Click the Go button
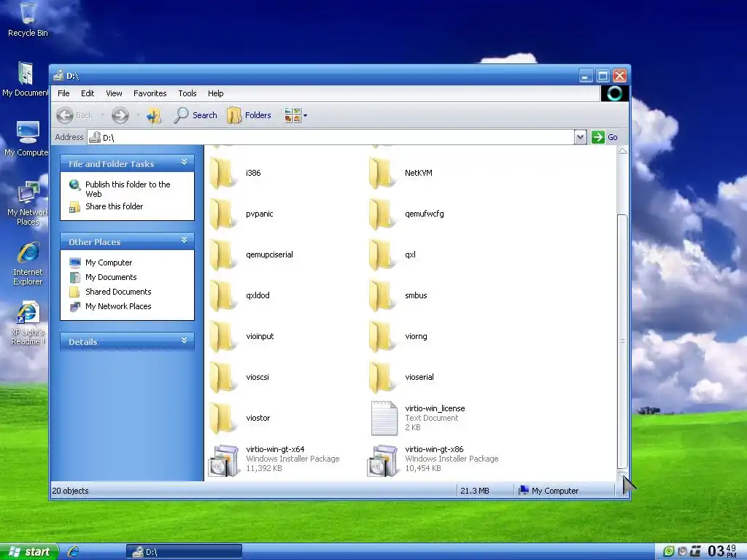This screenshot has height=560, width=747. (x=605, y=137)
